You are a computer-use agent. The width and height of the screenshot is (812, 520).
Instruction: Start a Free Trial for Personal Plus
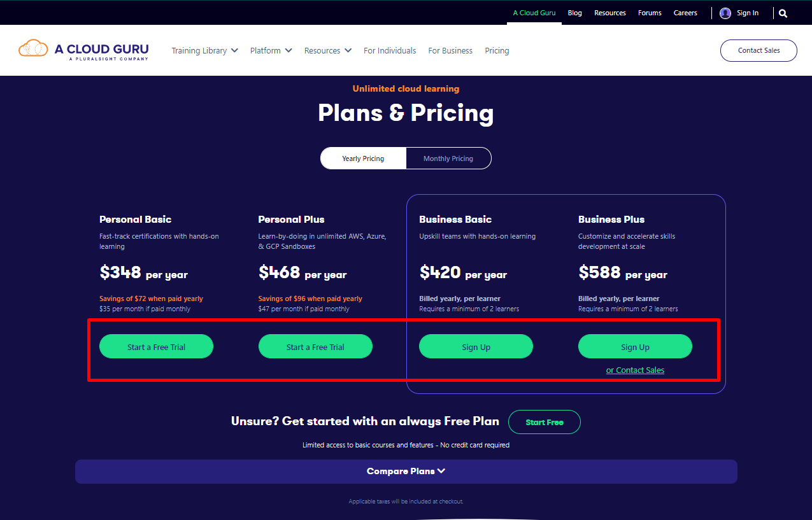tap(315, 347)
